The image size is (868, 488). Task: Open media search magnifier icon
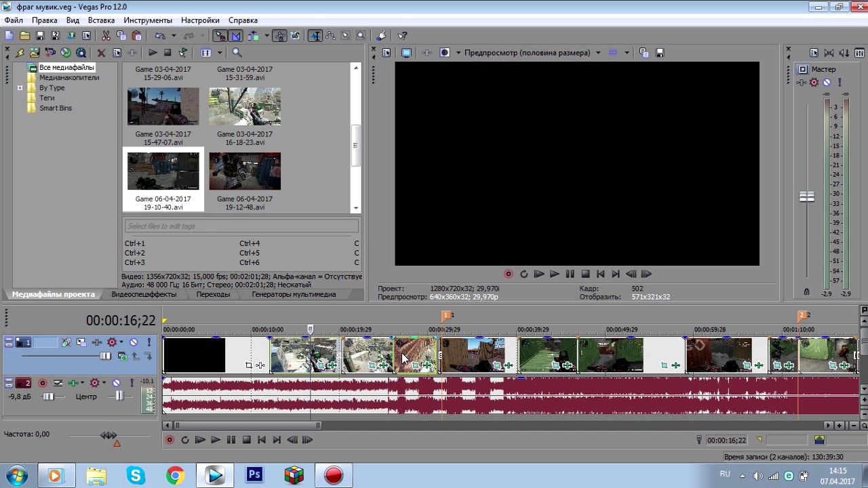coord(237,52)
